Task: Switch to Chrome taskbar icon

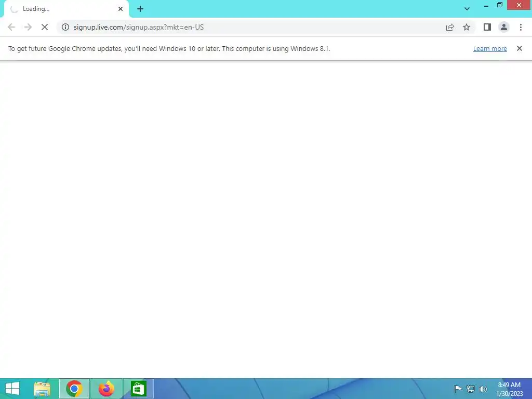Action: point(74,389)
